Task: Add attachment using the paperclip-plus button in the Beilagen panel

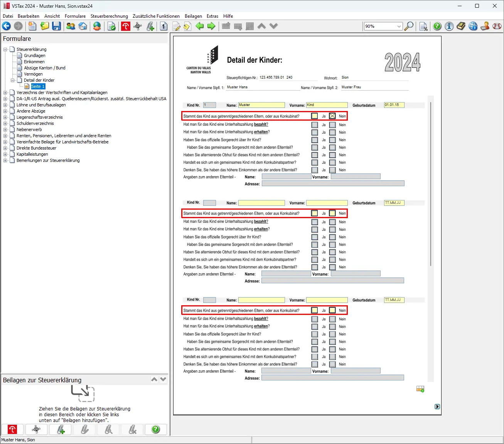Action: point(61,429)
